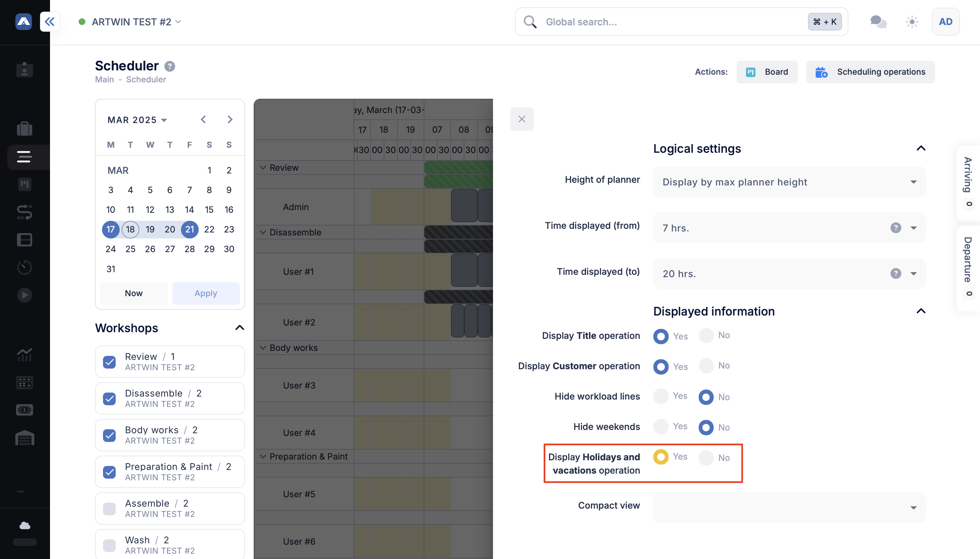The image size is (980, 559).
Task: Select No for Display Holidays and vacations
Action: pos(706,458)
